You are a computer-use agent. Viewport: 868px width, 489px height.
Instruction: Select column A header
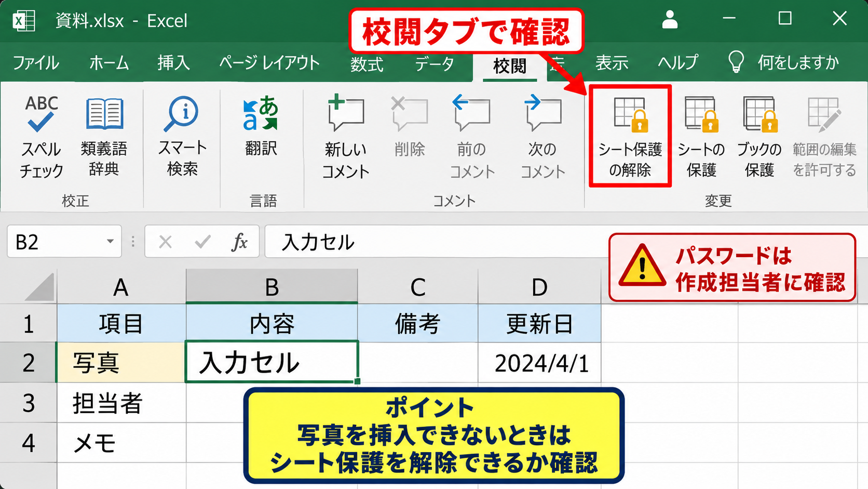tap(121, 286)
